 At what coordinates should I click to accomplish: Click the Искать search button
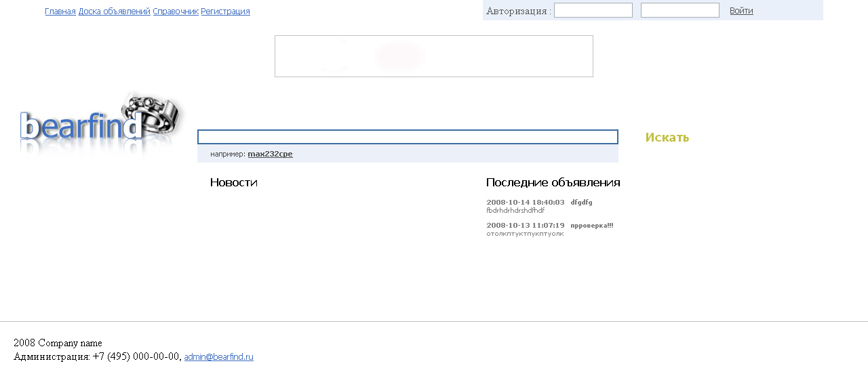click(667, 138)
